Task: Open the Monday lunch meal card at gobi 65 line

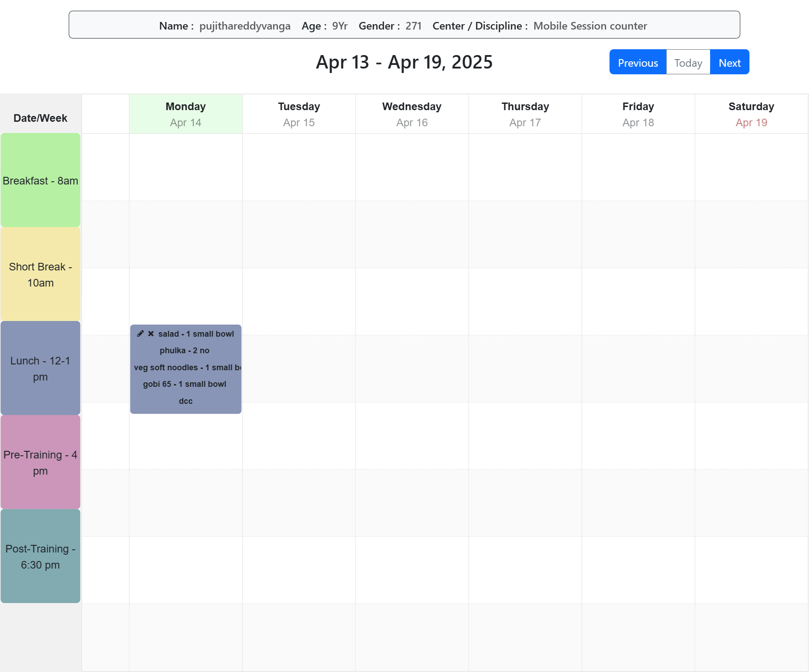Action: (184, 384)
